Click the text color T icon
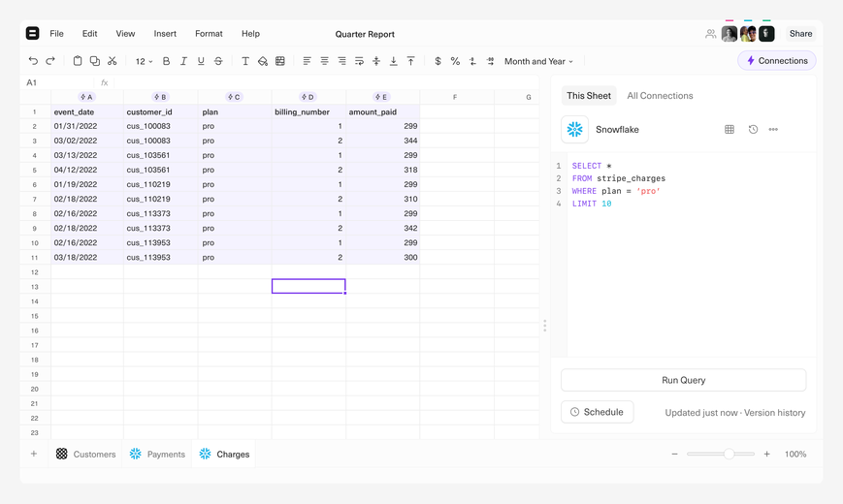The image size is (843, 504). 245,61
